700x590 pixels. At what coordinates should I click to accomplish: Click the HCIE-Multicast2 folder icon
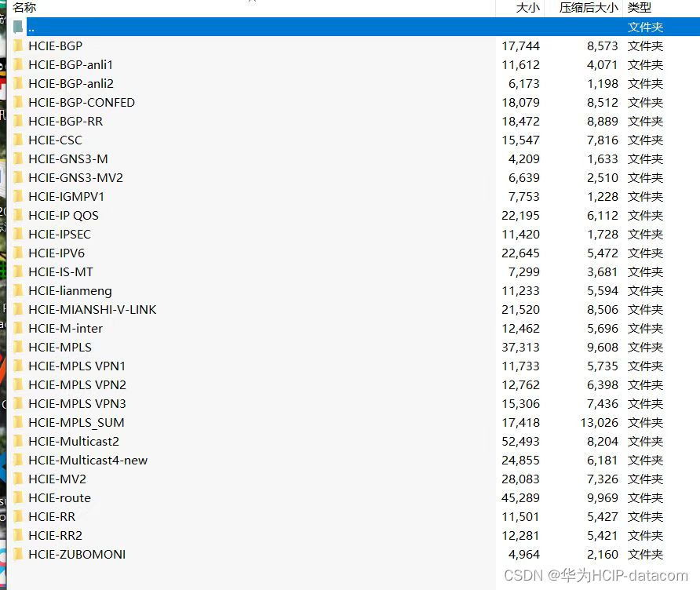tap(18, 442)
